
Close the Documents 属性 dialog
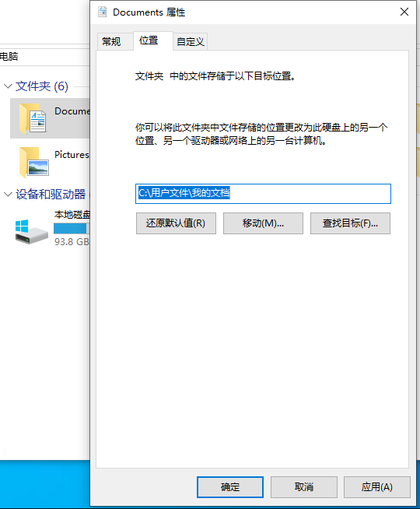(x=404, y=12)
